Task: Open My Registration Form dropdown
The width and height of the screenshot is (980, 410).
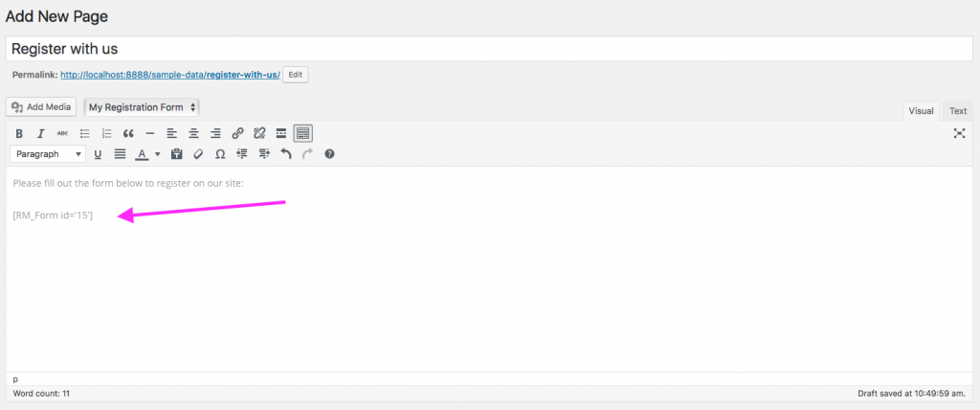Action: pos(142,107)
